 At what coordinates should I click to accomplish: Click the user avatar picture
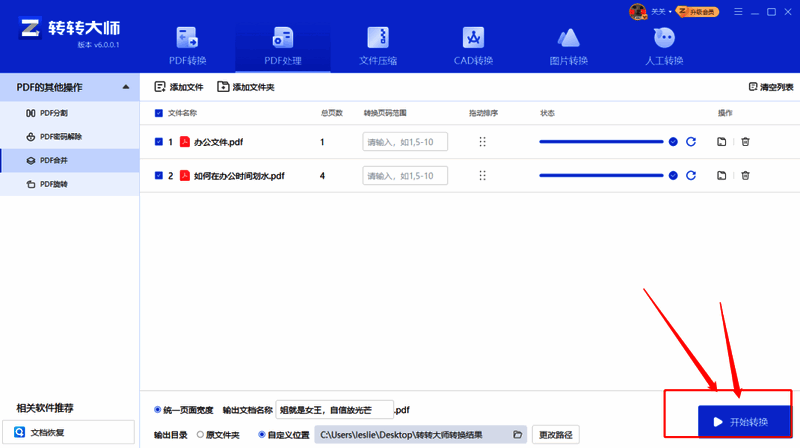pos(637,12)
